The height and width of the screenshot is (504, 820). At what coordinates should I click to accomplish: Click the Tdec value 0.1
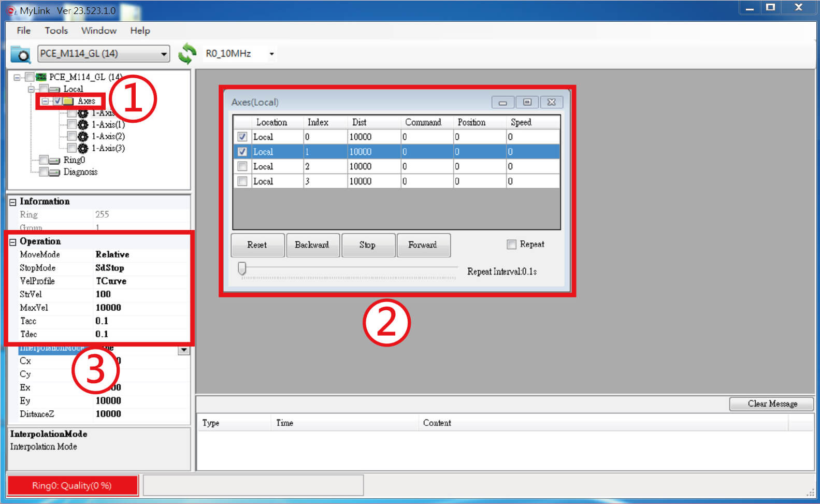(x=102, y=335)
